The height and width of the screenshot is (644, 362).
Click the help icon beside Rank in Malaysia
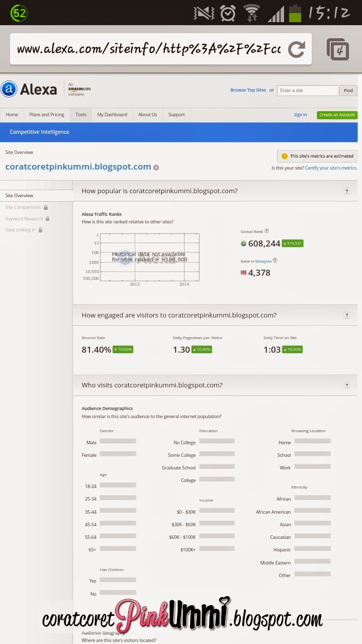275,261
